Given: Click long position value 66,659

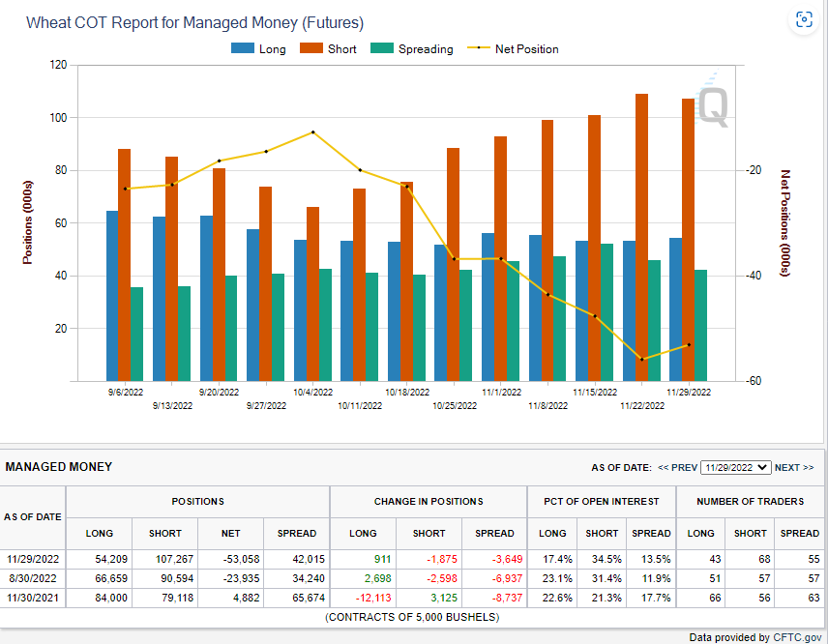Looking at the screenshot, I should (111, 578).
